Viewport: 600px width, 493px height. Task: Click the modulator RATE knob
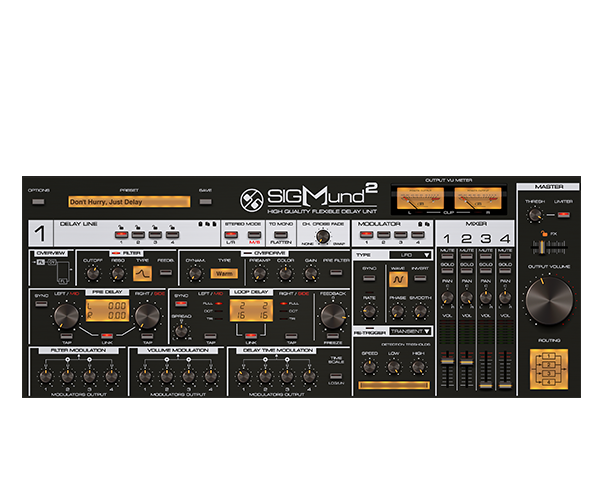click(x=369, y=311)
